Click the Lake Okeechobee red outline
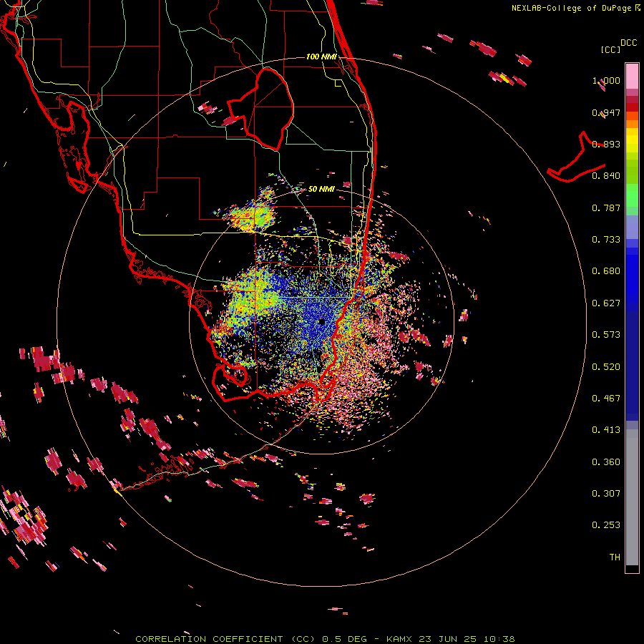Screen dimensions: 644x644 [260, 109]
